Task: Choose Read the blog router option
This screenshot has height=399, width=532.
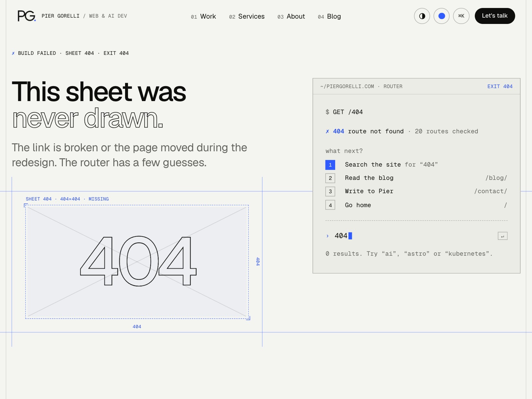Action: 416,178
